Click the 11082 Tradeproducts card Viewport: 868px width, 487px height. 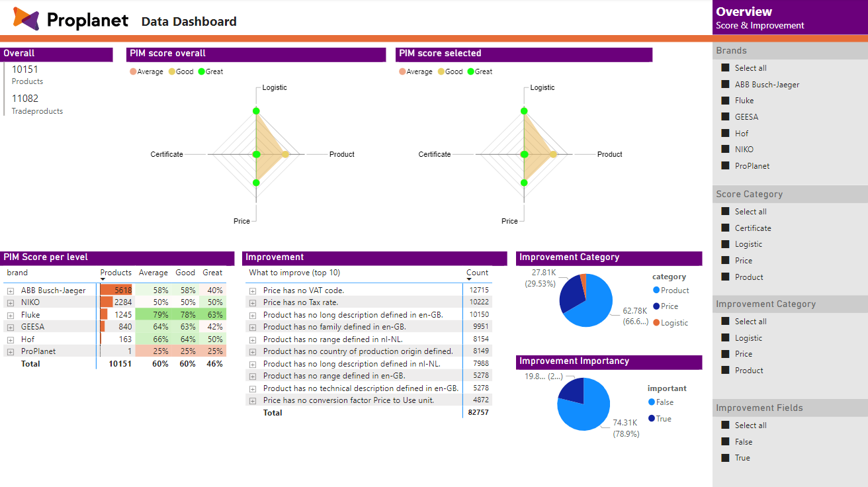point(37,105)
